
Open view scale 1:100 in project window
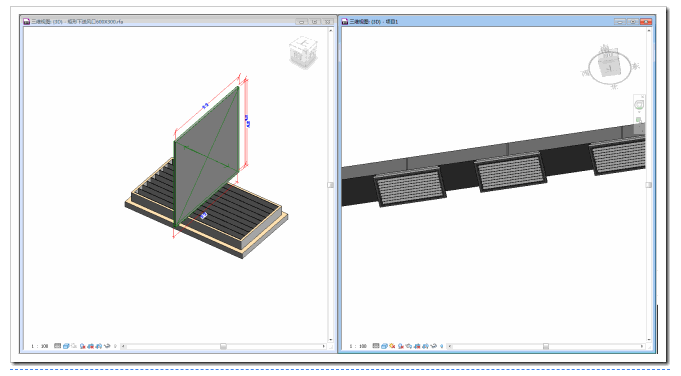pyautogui.click(x=358, y=346)
